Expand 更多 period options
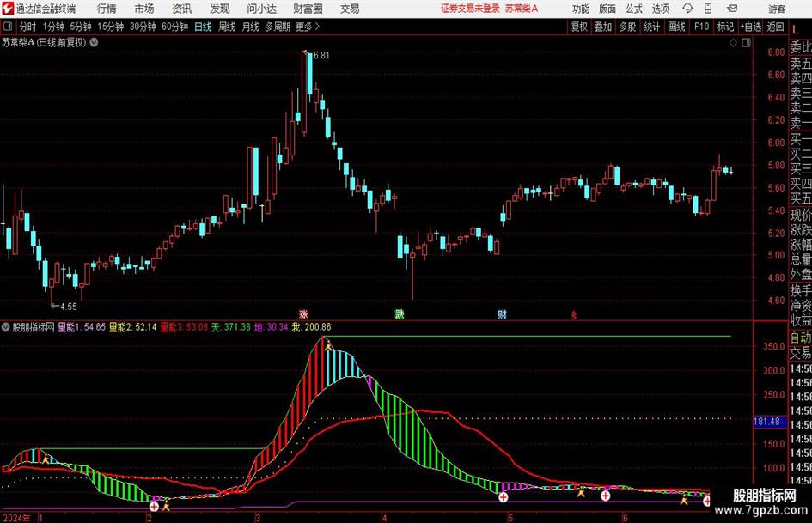This screenshot has width=812, height=523. (x=308, y=27)
